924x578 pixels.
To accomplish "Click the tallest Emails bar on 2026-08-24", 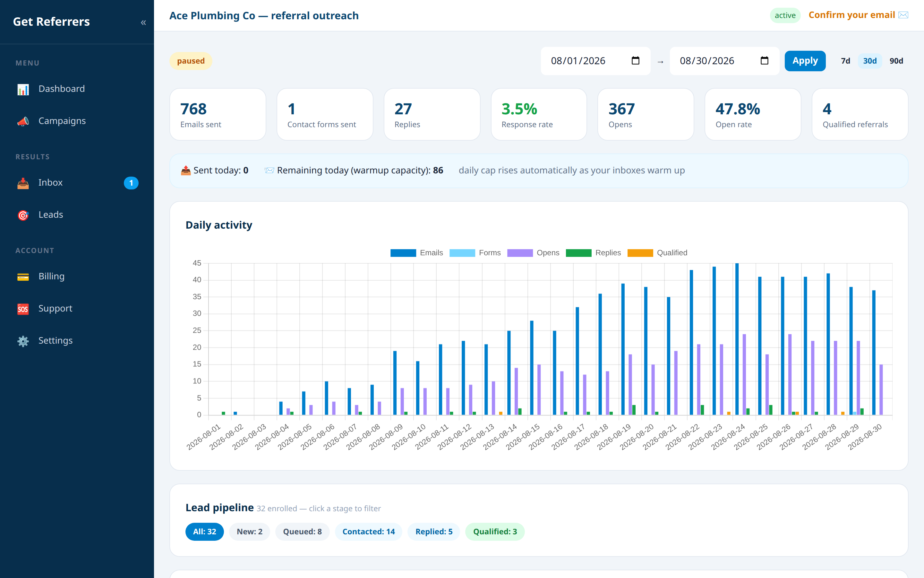I will 737,339.
